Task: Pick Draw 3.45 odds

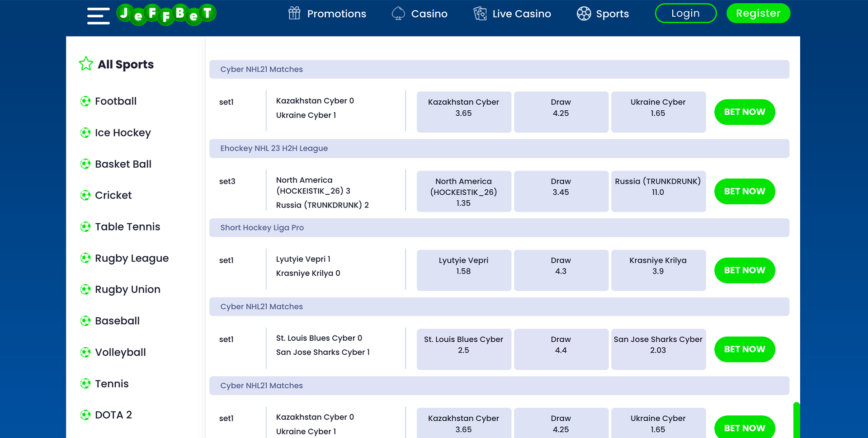Action: tap(561, 191)
